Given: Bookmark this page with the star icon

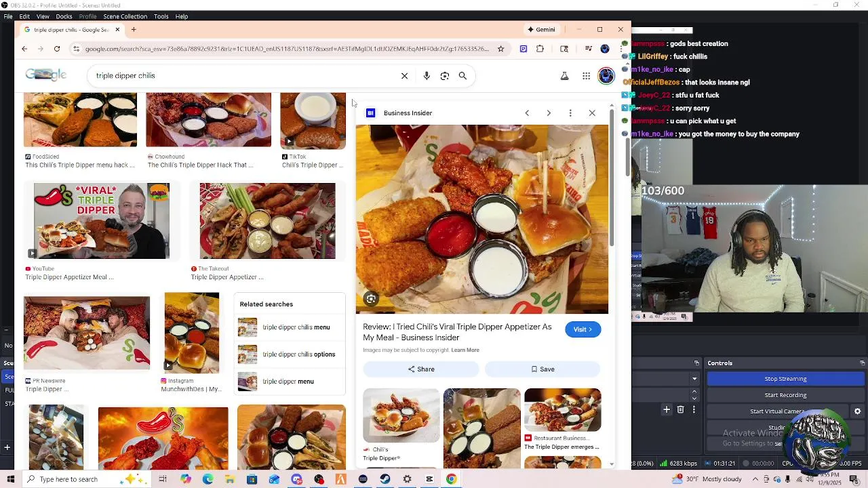Looking at the screenshot, I should tap(501, 49).
